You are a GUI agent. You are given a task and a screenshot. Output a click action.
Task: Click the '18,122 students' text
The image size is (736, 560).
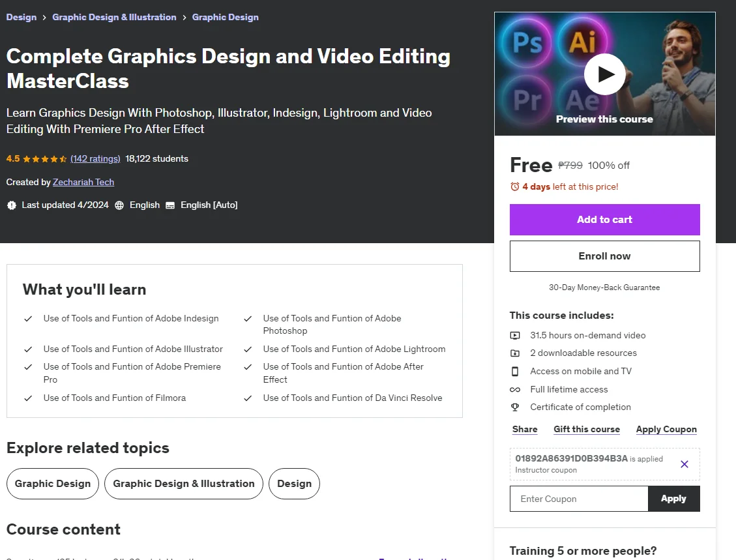156,158
